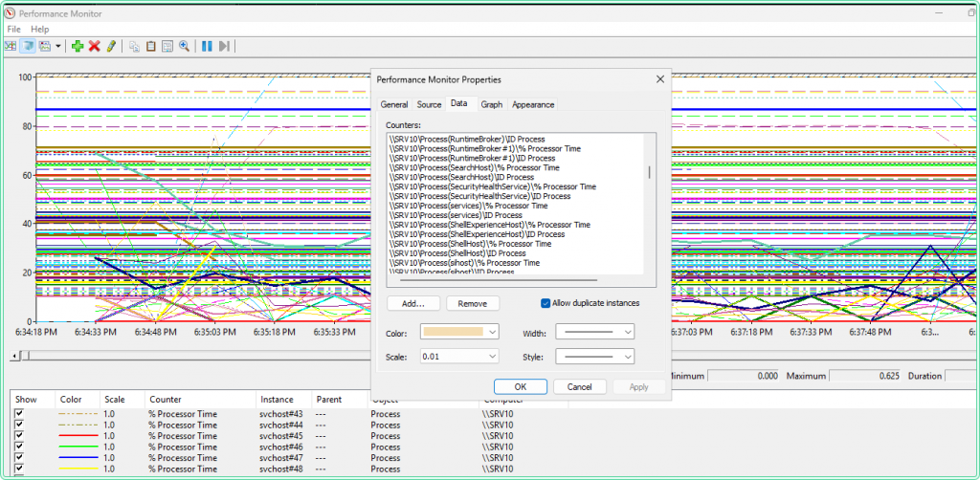Toggle Allow duplicate instances checkbox

point(546,303)
